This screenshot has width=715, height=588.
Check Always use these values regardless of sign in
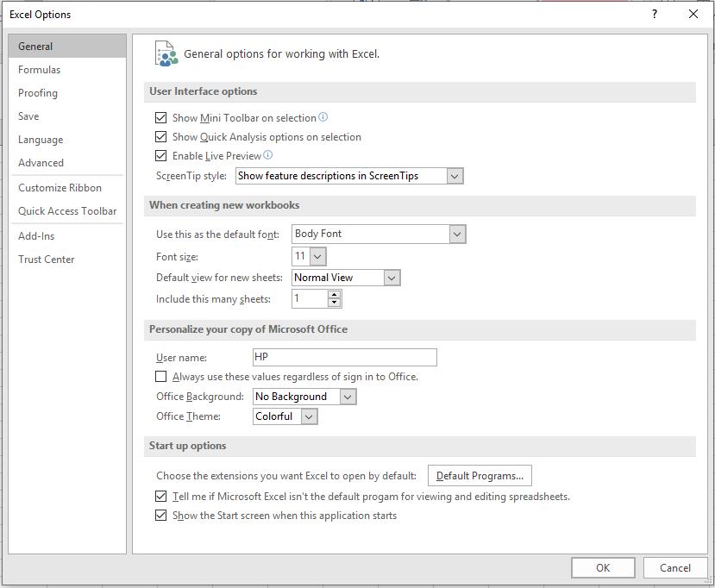coord(160,377)
